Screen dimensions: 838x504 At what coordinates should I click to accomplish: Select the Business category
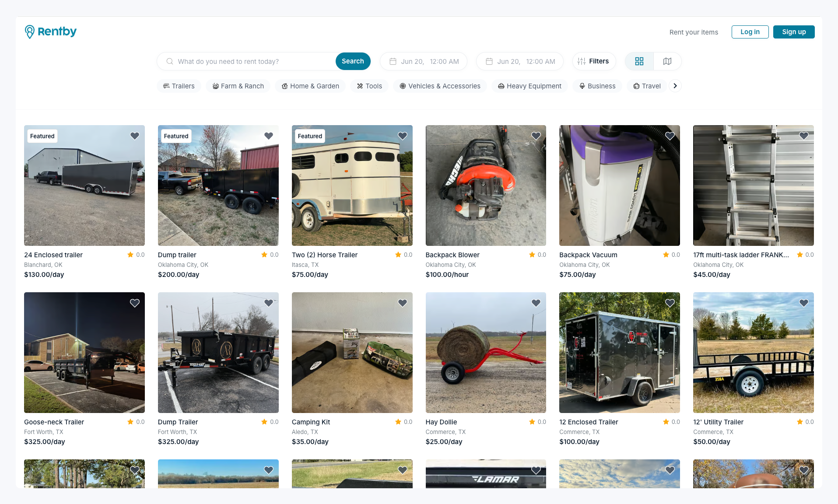click(597, 86)
